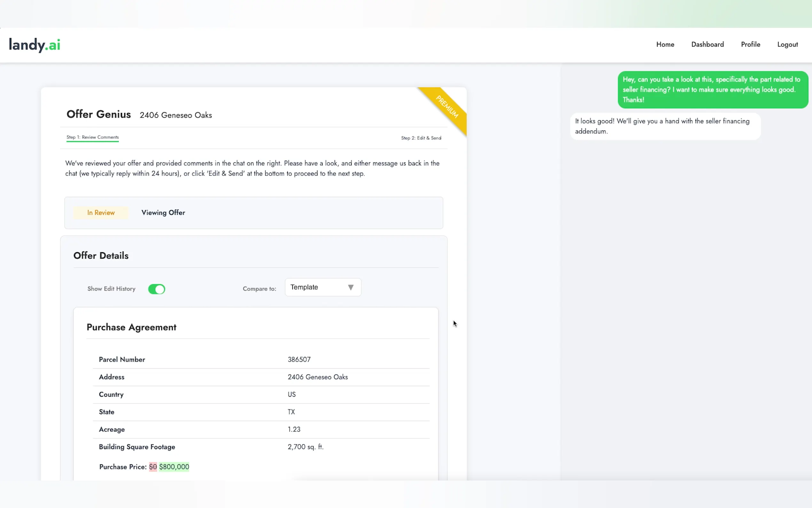Screen dimensions: 812x508
Task: Click the In Review status badge
Action: [x=101, y=213]
